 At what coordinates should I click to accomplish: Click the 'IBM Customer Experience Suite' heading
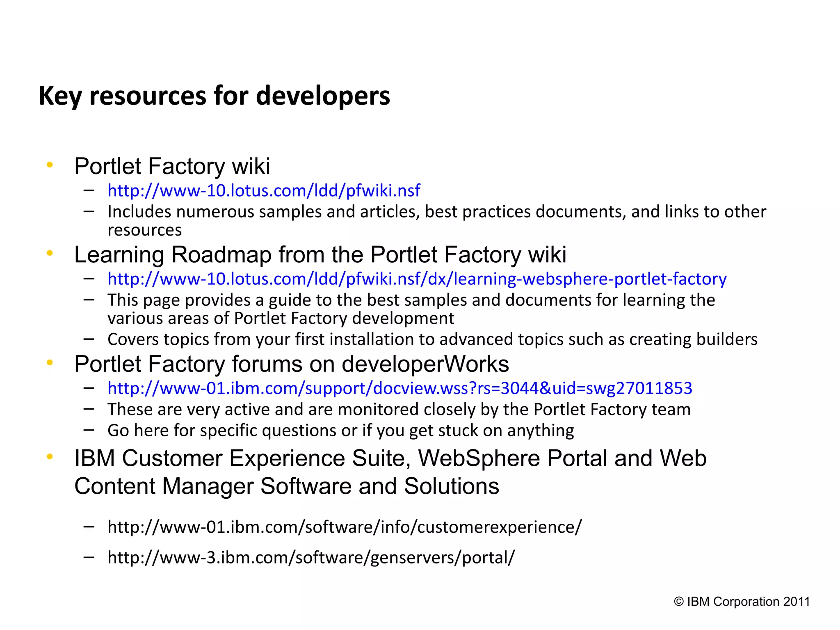point(390,472)
